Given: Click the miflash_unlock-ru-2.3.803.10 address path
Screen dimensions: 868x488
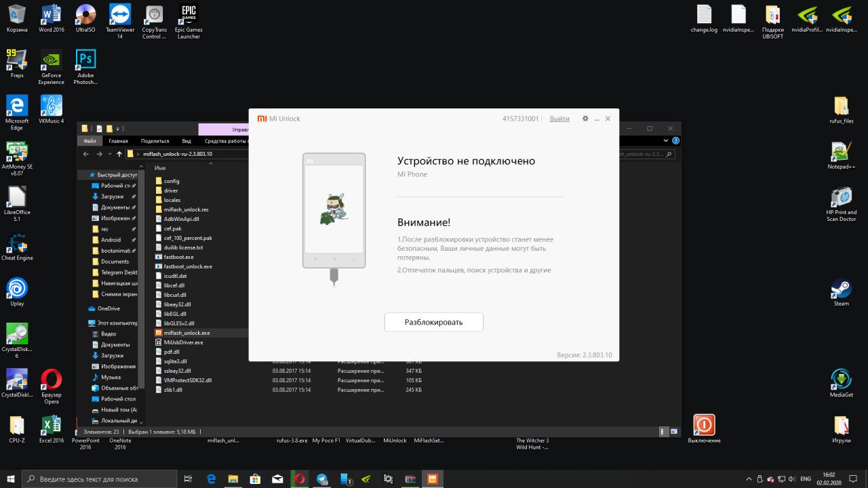Looking at the screenshot, I should click(x=178, y=154).
